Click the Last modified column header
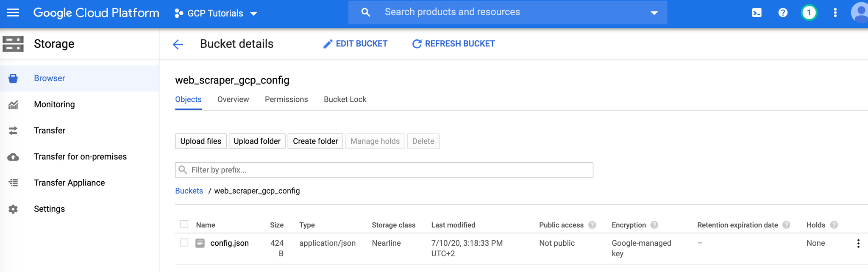The width and height of the screenshot is (868, 272). (x=453, y=225)
